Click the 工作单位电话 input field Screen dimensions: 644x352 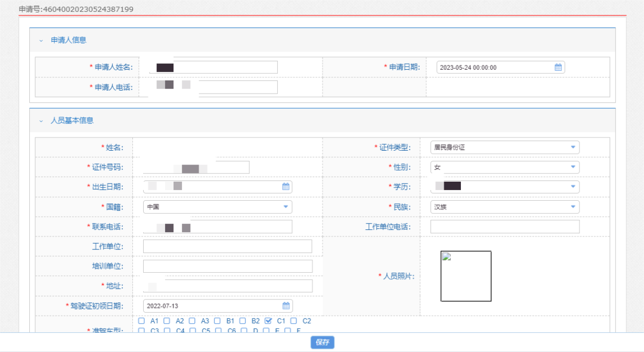click(504, 226)
